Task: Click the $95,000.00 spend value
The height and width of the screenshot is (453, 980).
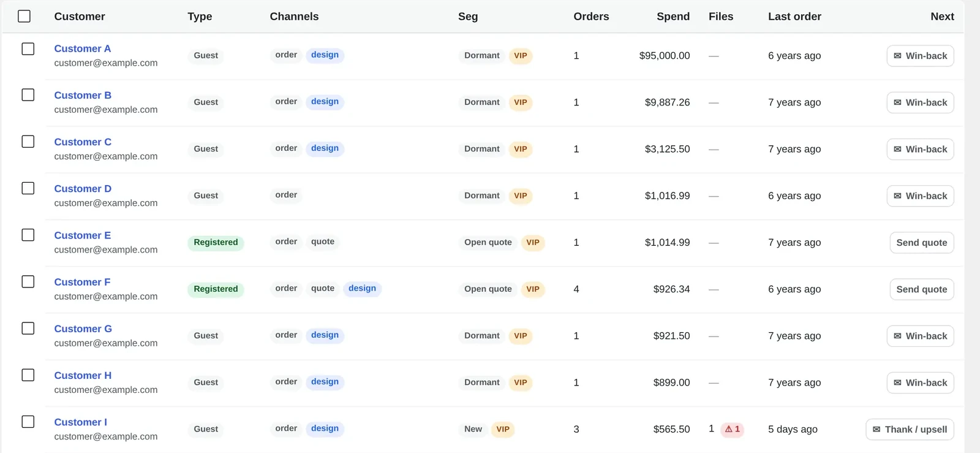Action: 665,56
